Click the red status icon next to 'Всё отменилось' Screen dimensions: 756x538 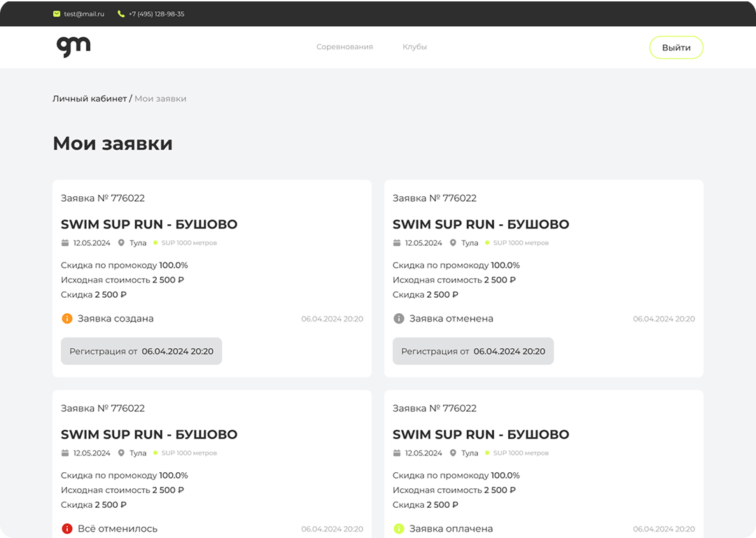coord(67,529)
